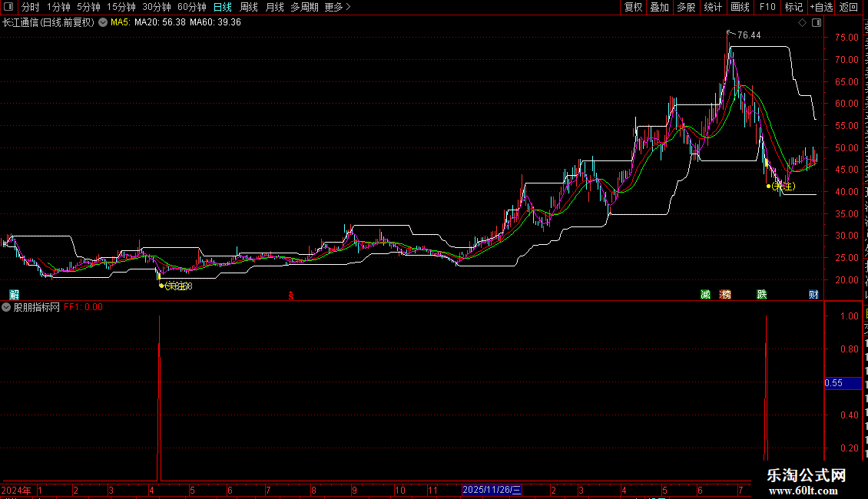This screenshot has height=499, width=868.
Task: Click the yellow MA5 label
Action: 120,23
